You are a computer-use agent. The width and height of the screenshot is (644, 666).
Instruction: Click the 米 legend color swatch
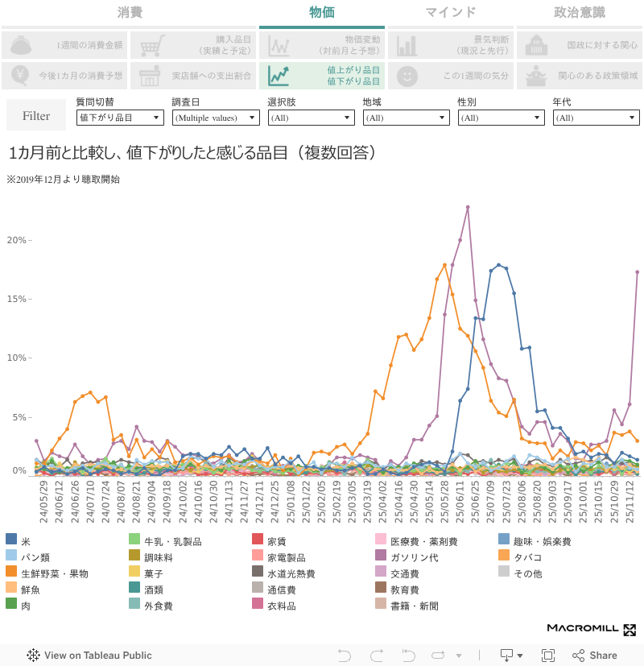tap(11, 539)
